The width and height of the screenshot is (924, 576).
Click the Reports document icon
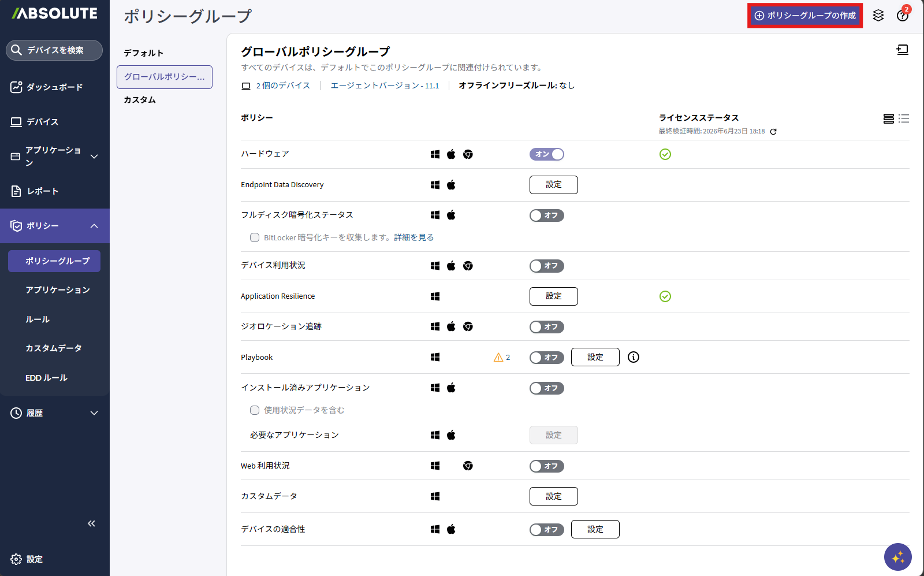[x=16, y=191]
